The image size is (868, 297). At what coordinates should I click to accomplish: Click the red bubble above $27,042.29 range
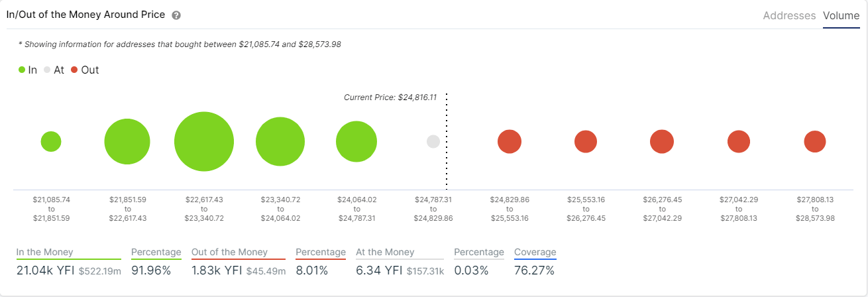tap(739, 142)
